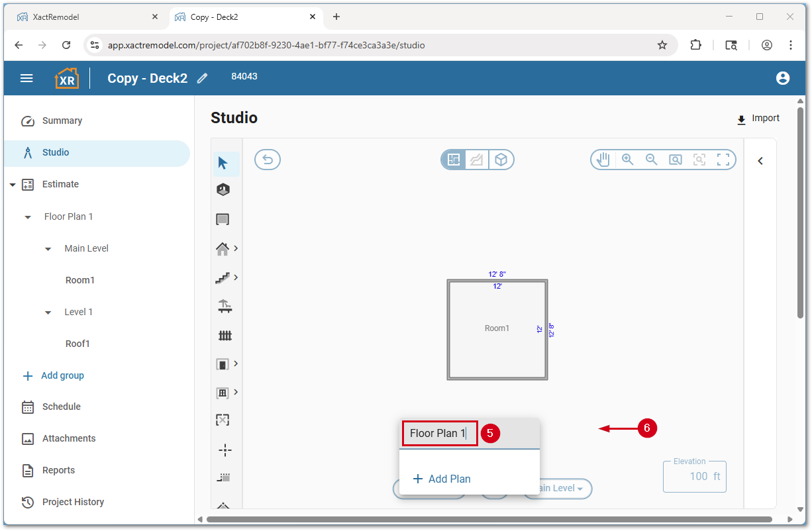Image resolution: width=812 pixels, height=531 pixels.
Task: Toggle the roof plan view
Action: tap(477, 160)
